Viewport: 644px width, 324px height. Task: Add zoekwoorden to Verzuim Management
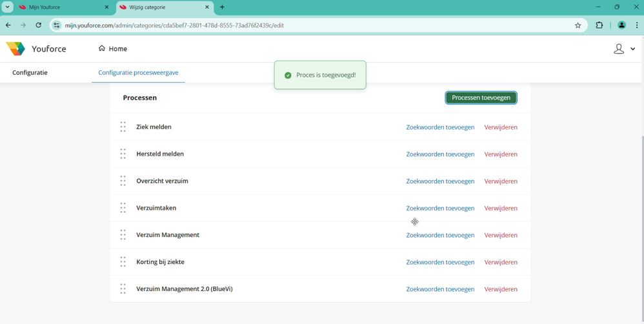pyautogui.click(x=440, y=236)
